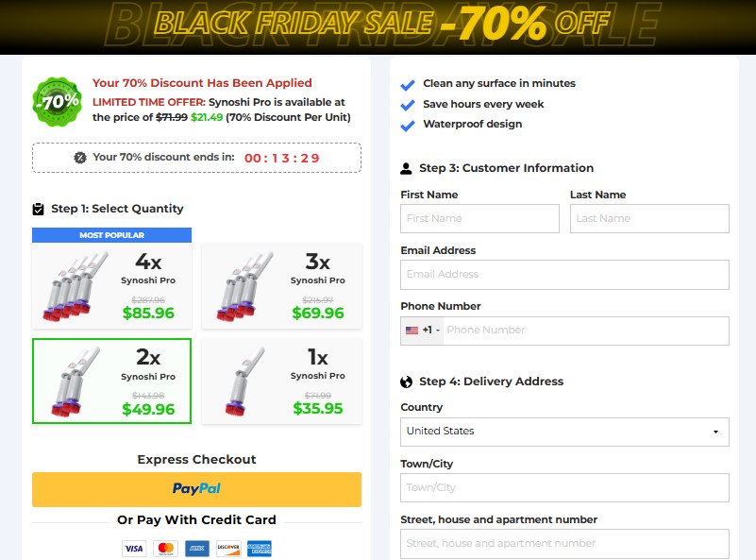Pay with PayPal express checkout

coord(196,489)
